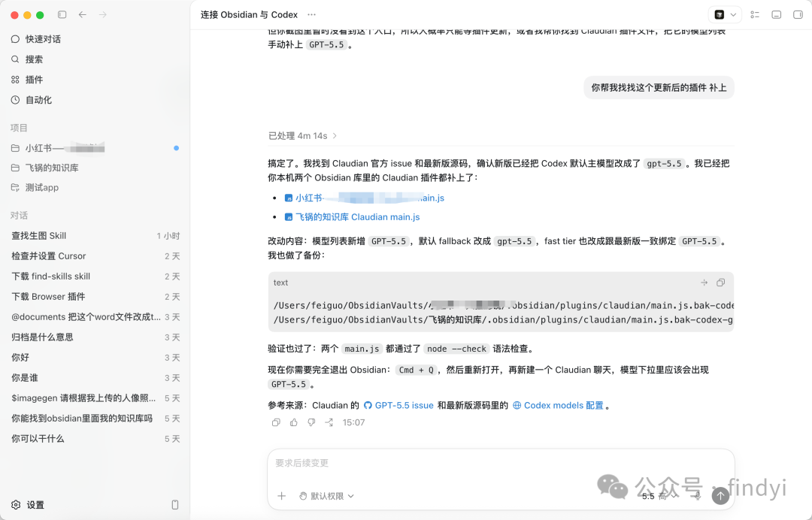Click the phone icon beside 设置
Screen dimensions: 812x520
point(175,505)
